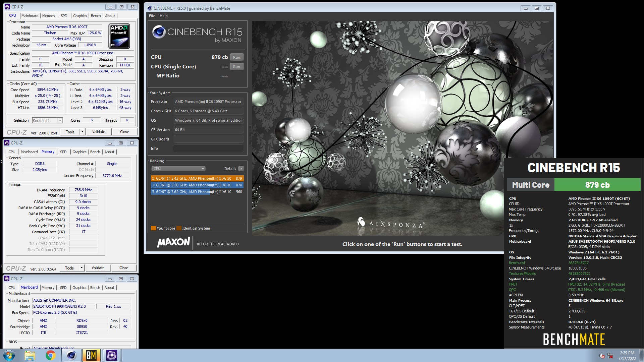The width and height of the screenshot is (644, 362).
Task: Click the network tray icon
Action: (610, 356)
